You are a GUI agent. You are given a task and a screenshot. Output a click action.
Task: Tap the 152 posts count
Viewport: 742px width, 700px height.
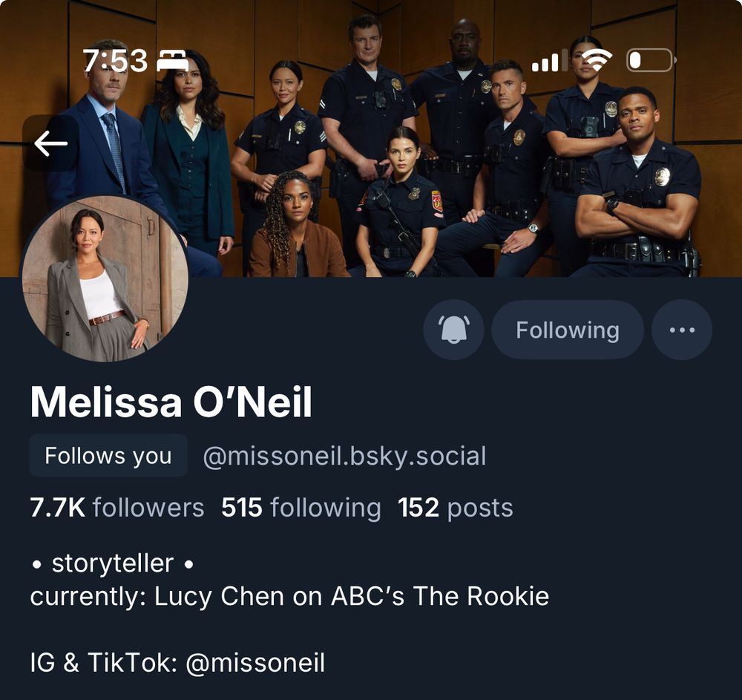tap(456, 507)
